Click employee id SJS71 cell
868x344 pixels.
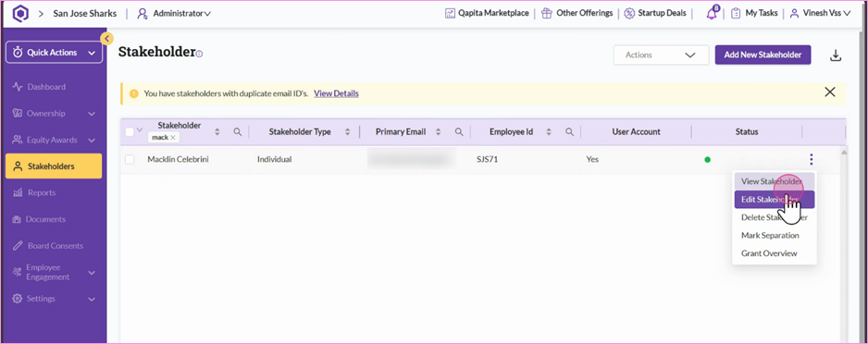(487, 159)
